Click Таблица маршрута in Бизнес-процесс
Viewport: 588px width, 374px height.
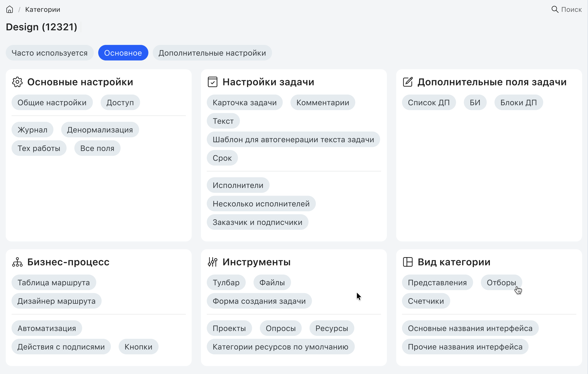tap(54, 282)
